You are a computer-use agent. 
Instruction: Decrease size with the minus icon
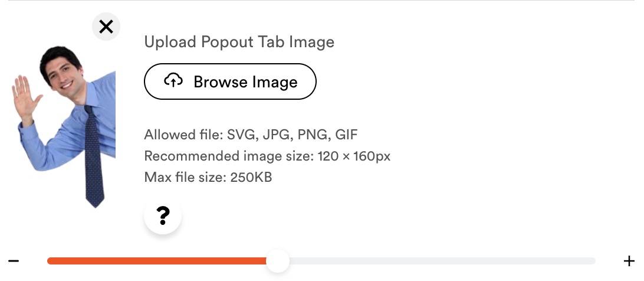tap(14, 261)
